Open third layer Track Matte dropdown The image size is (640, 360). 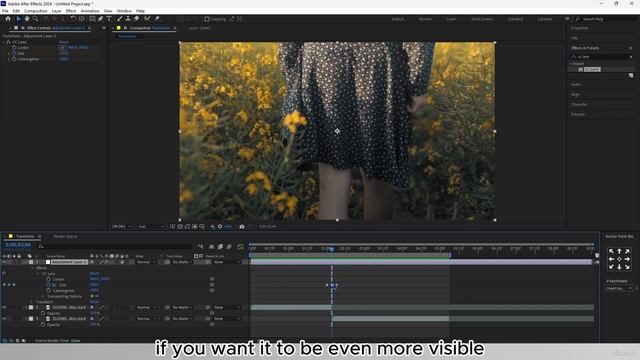pos(182,319)
